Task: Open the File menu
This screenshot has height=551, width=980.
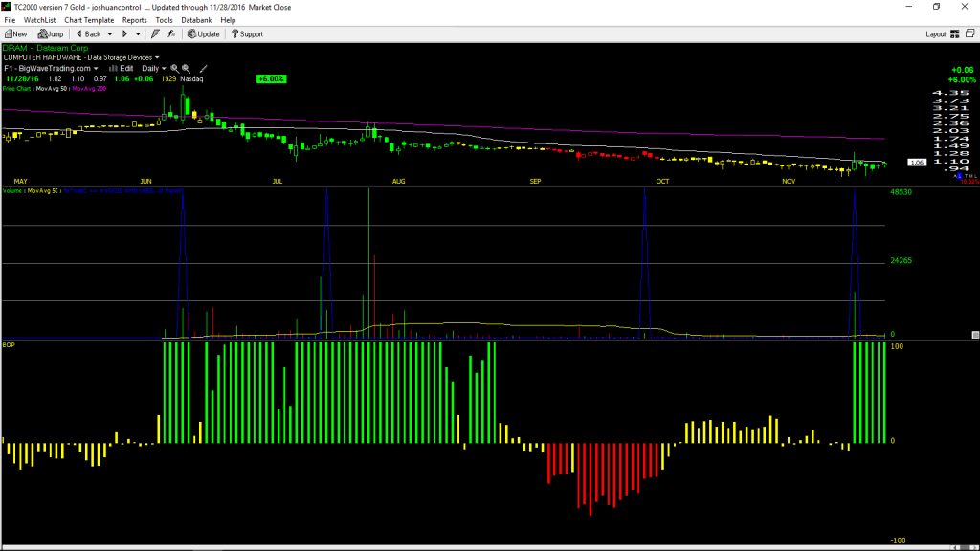Action: click(10, 20)
